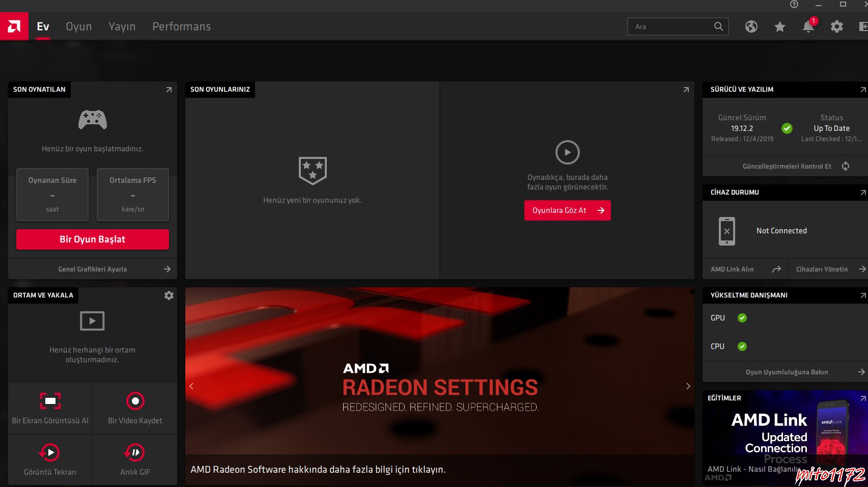Image resolution: width=868 pixels, height=487 pixels.
Task: Click the AMD logo home icon
Action: pos(14,26)
